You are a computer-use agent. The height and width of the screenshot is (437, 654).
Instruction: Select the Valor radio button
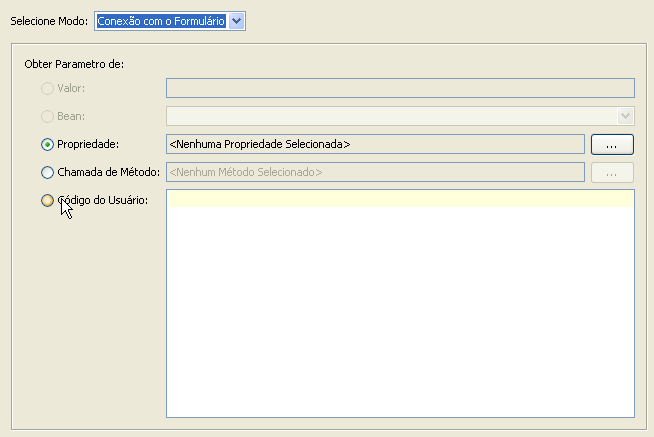47,88
